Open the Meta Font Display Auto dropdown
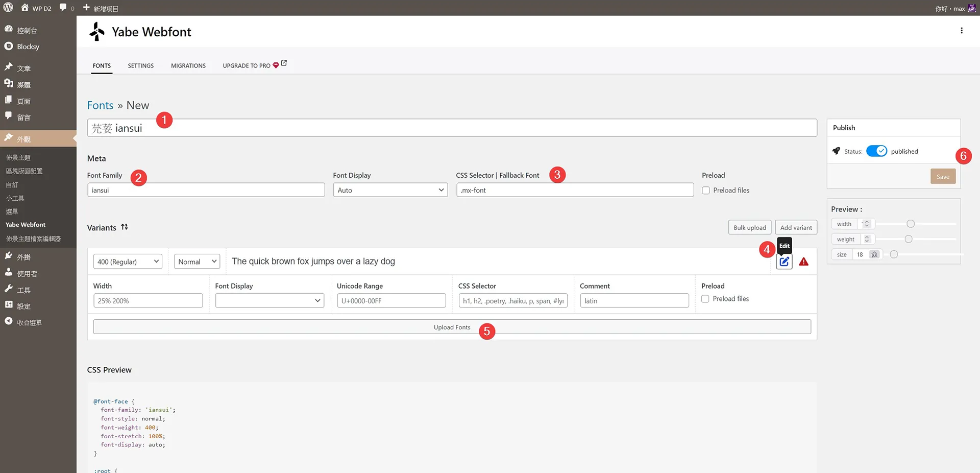 click(390, 190)
